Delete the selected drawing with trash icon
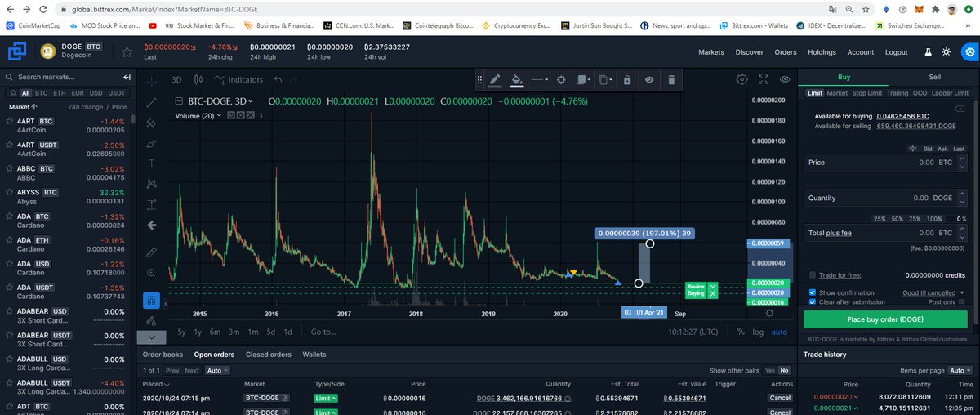Viewport: 980px width, 415px height. (x=671, y=80)
